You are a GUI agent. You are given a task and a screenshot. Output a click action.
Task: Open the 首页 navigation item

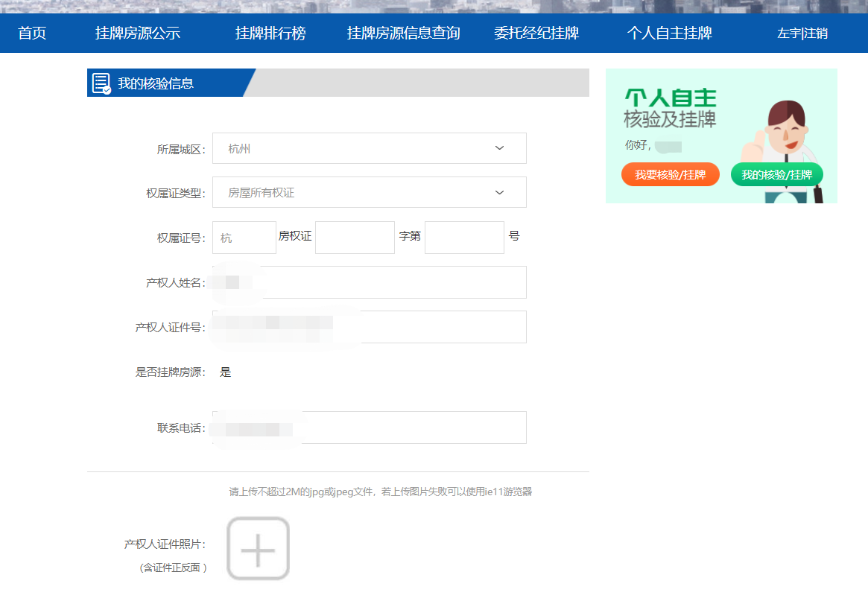coord(32,34)
